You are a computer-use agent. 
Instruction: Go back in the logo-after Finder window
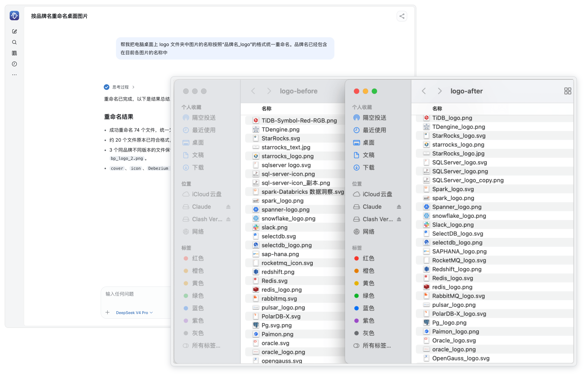[x=424, y=91]
